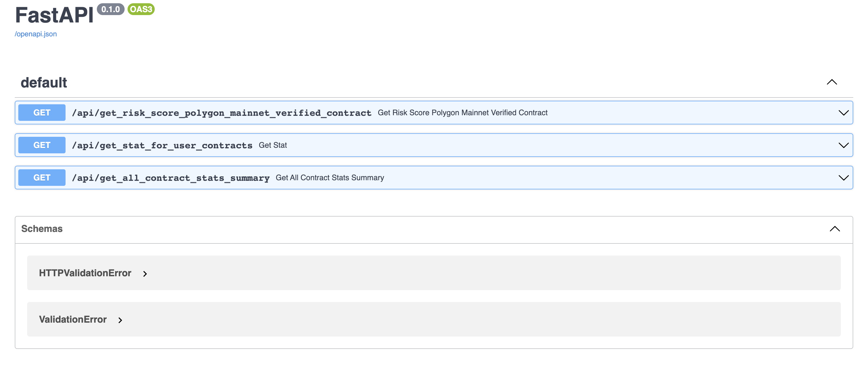Click the /api/get_stat_for_user_contracts path
Viewport: 868px width, 390px height.
162,146
